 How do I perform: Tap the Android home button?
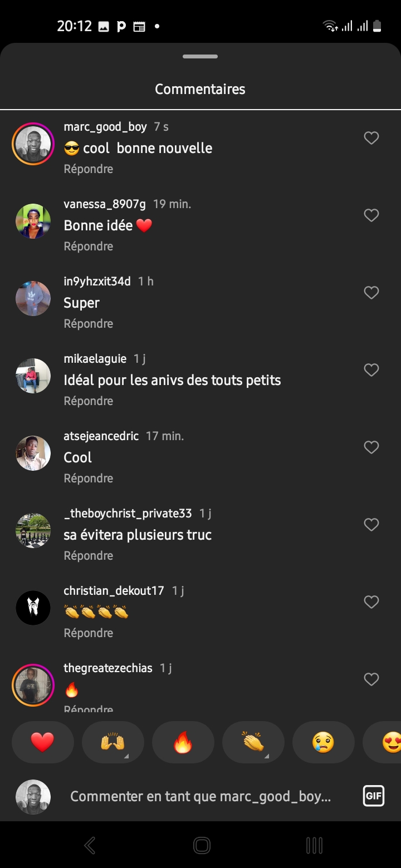point(201,846)
